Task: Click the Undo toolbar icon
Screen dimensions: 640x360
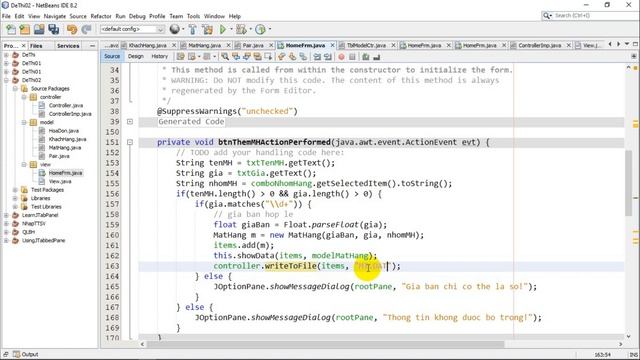Action: point(72,29)
